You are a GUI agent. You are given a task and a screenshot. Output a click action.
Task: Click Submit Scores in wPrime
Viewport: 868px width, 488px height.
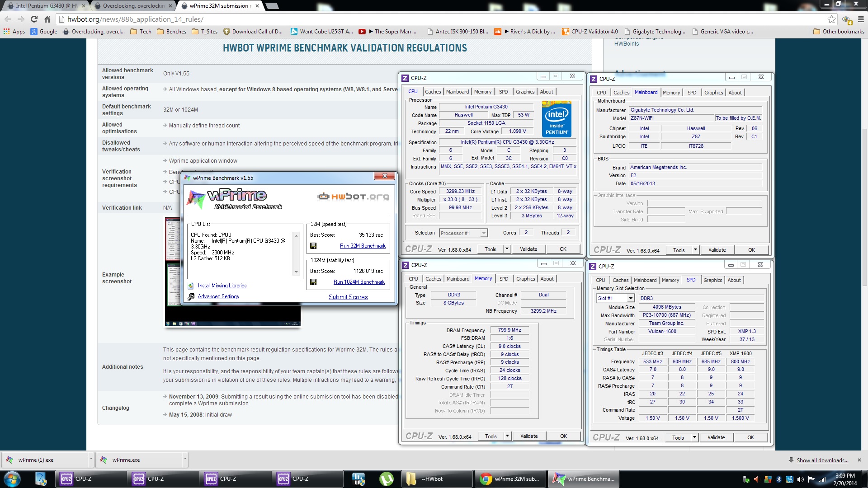point(348,297)
